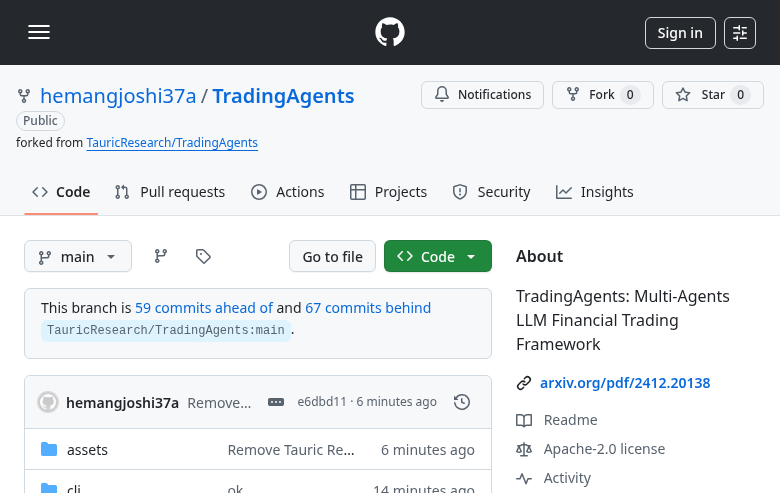Click the GitHub logo
Image resolution: width=780 pixels, height=493 pixels.
[390, 33]
